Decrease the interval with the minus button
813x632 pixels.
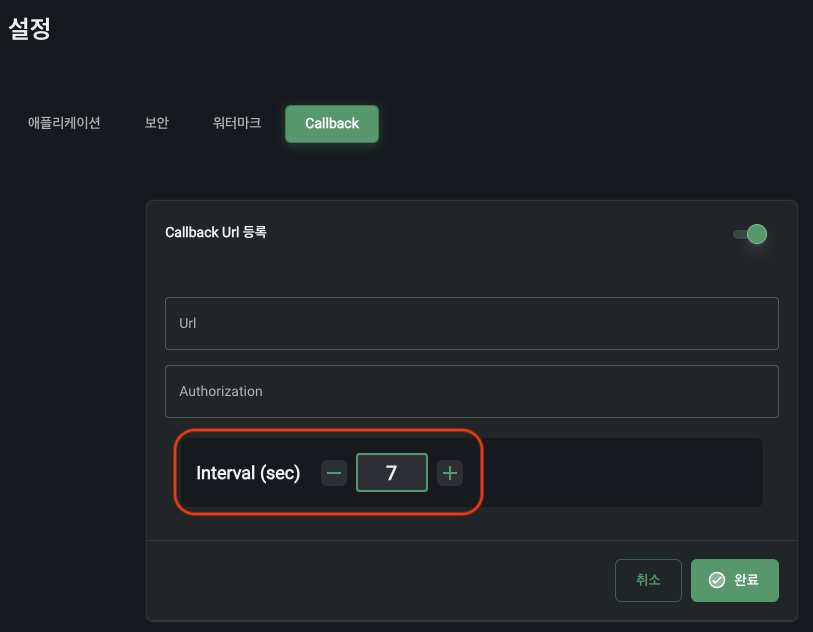pos(334,473)
